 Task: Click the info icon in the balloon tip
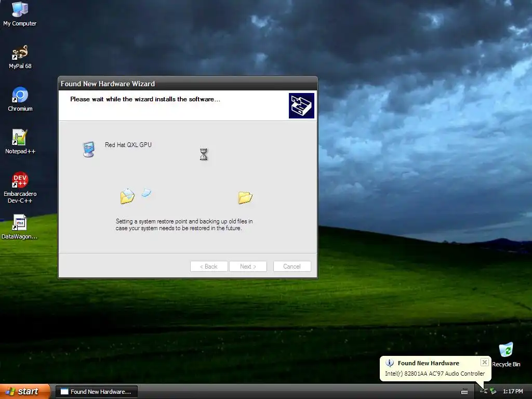(x=390, y=363)
